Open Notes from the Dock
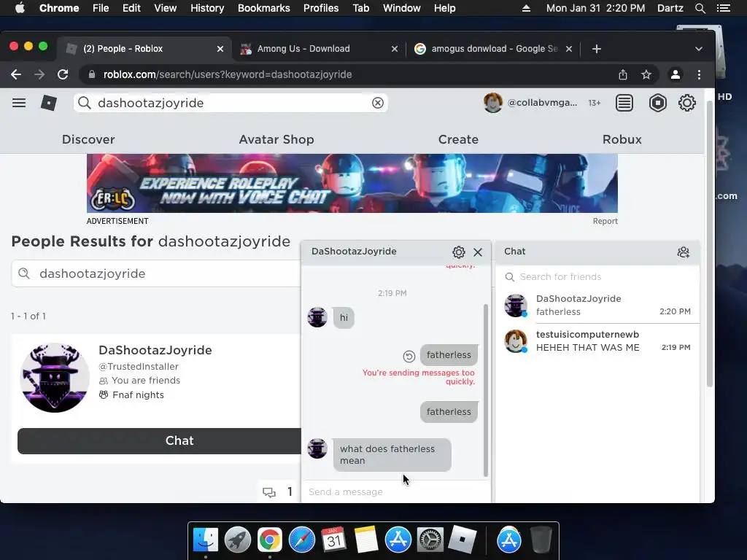The height and width of the screenshot is (560, 747). coord(366,540)
